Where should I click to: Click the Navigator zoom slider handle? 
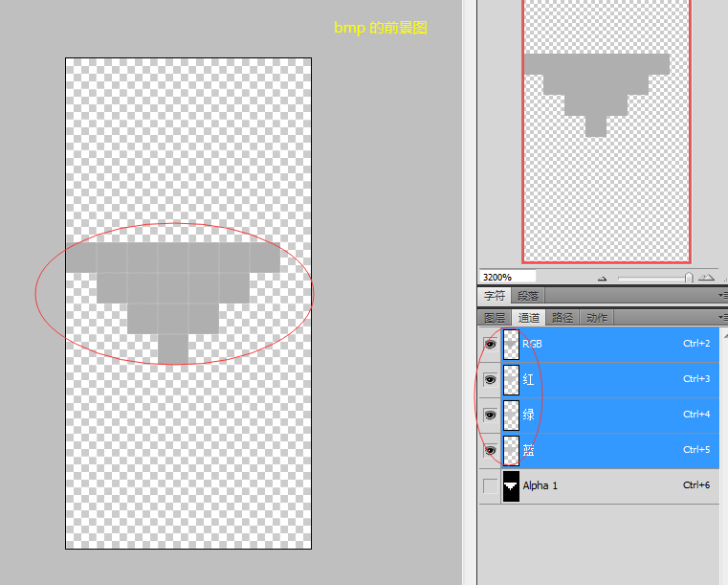689,278
